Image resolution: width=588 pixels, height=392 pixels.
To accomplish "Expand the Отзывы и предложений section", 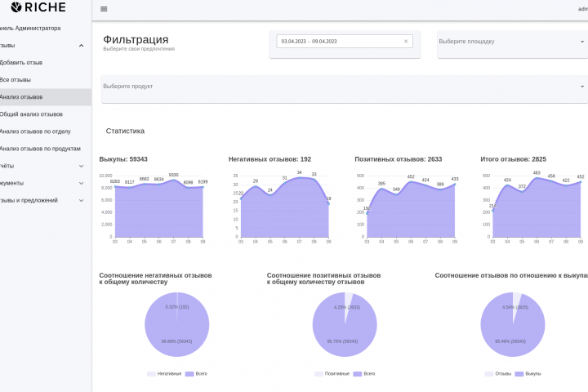I will 81,200.
